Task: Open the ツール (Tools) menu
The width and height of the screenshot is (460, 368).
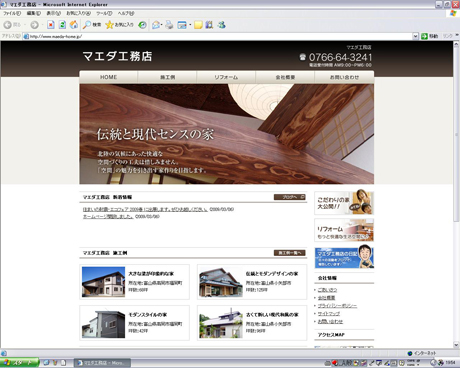Action: (x=104, y=13)
